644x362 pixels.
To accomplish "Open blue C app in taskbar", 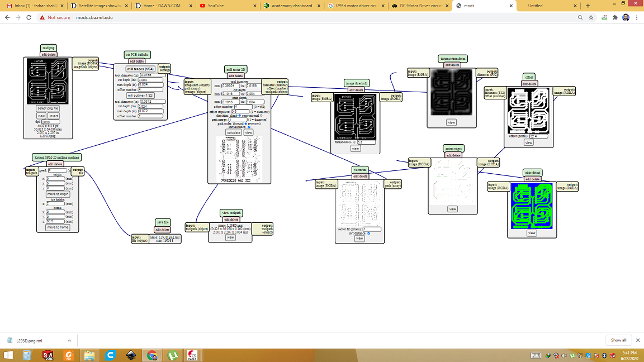I will click(110, 355).
